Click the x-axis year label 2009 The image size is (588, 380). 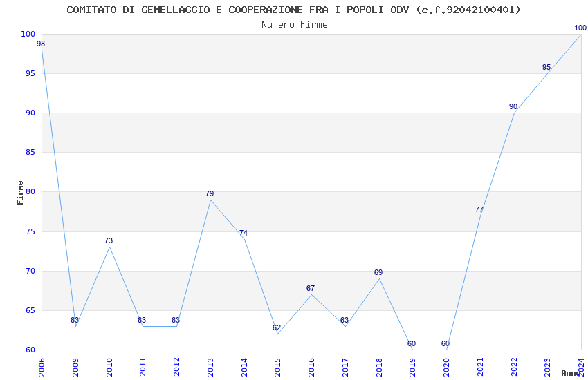(75, 367)
